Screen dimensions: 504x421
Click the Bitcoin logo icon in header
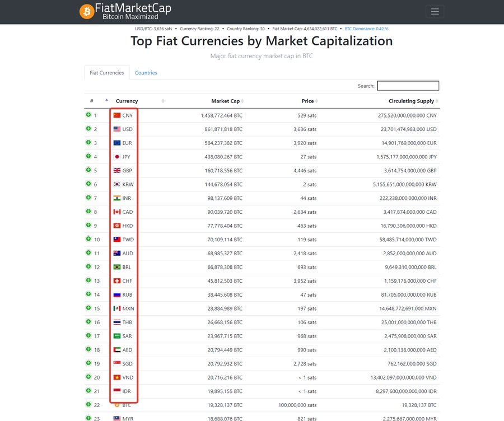[x=87, y=12]
